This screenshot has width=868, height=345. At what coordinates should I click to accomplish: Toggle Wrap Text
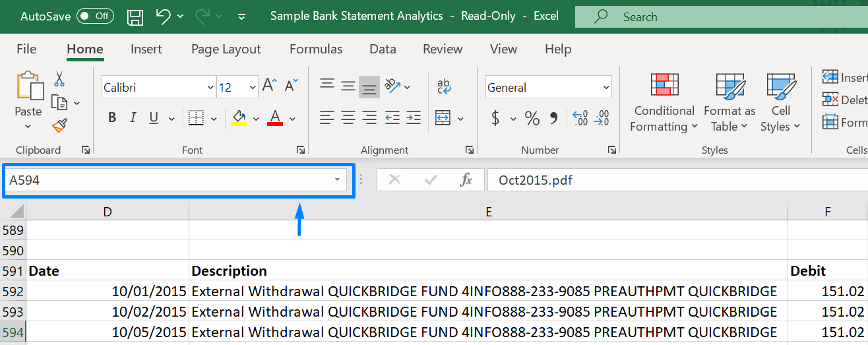444,86
